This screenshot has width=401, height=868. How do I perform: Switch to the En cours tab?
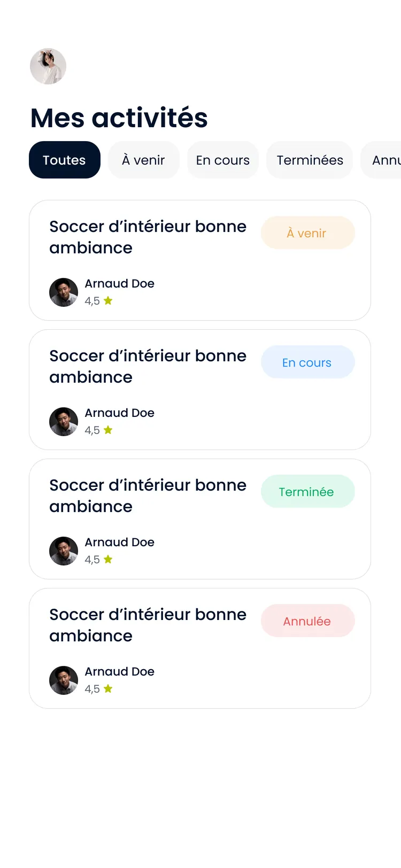click(223, 160)
